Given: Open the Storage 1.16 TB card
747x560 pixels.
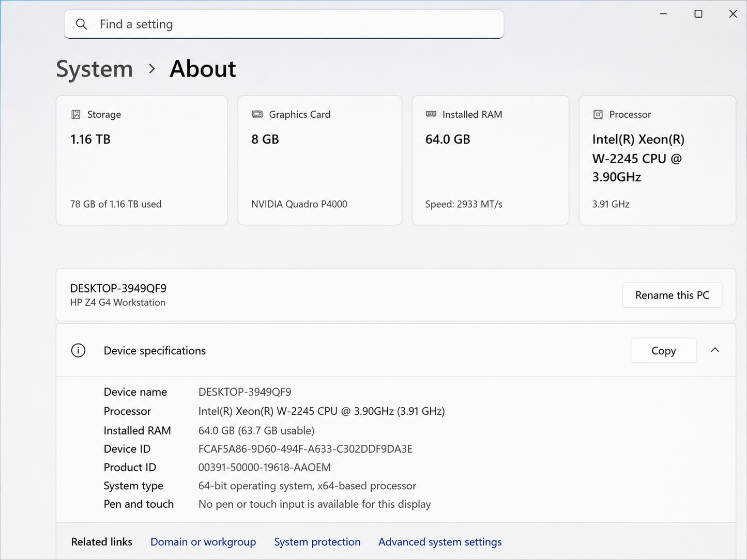Looking at the screenshot, I should tap(142, 160).
